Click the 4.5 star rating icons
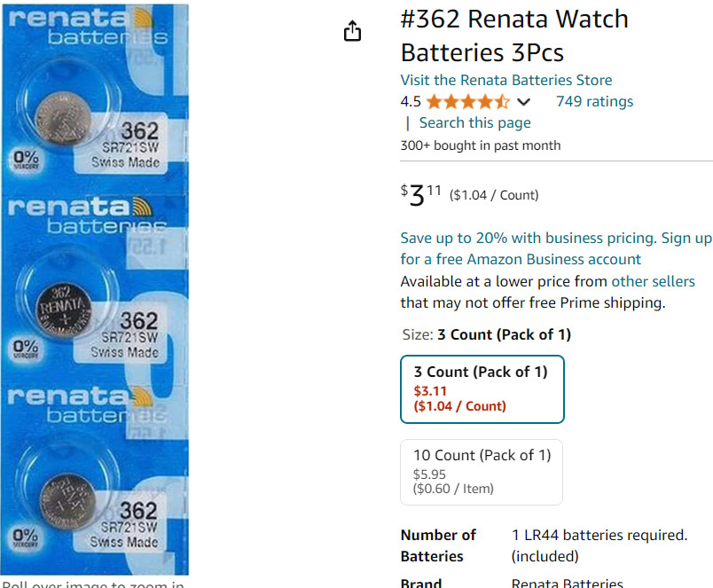The image size is (713, 588). tap(467, 102)
